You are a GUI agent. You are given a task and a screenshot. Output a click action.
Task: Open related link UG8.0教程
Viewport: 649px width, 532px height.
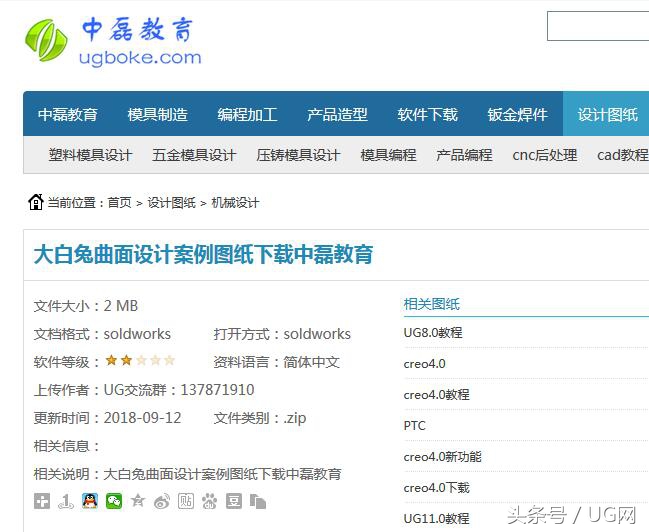pos(433,332)
